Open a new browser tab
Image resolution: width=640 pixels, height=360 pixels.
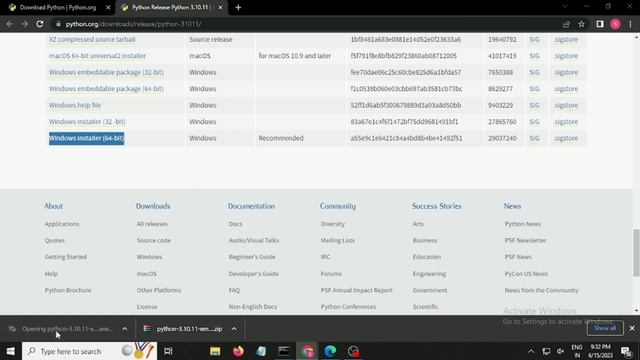click(x=238, y=7)
